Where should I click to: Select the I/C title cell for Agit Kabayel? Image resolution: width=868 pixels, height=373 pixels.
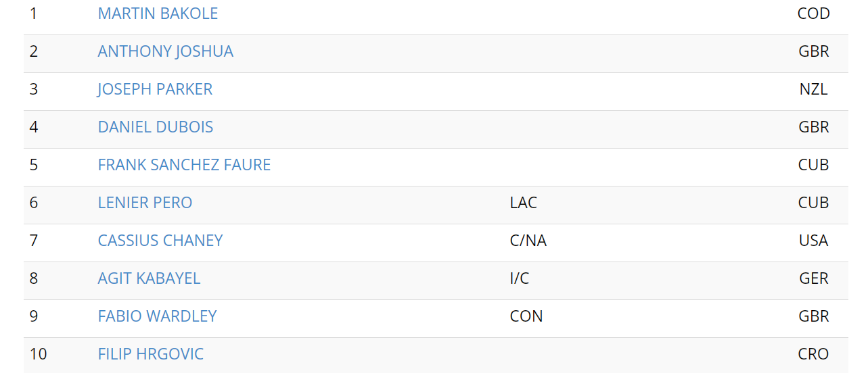point(520,278)
